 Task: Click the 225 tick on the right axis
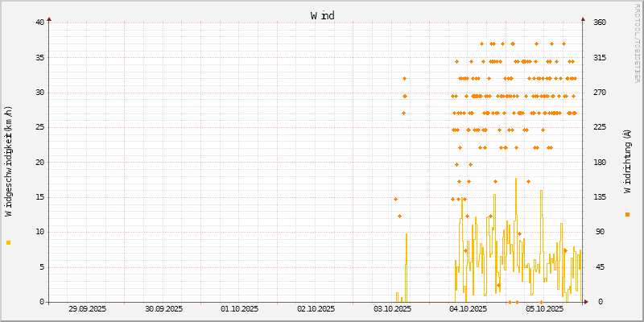(600, 127)
